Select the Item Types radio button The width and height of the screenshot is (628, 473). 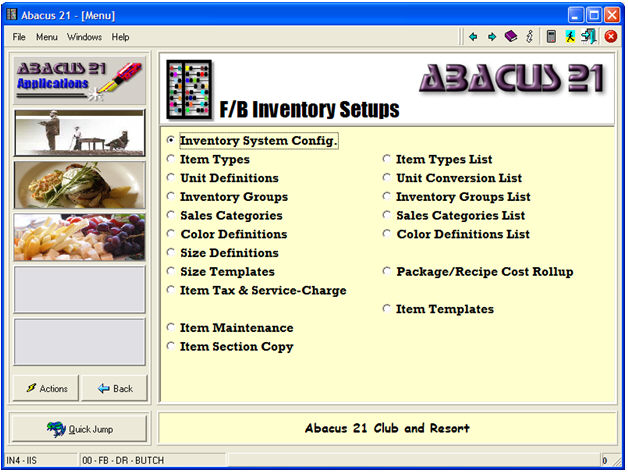(x=171, y=159)
